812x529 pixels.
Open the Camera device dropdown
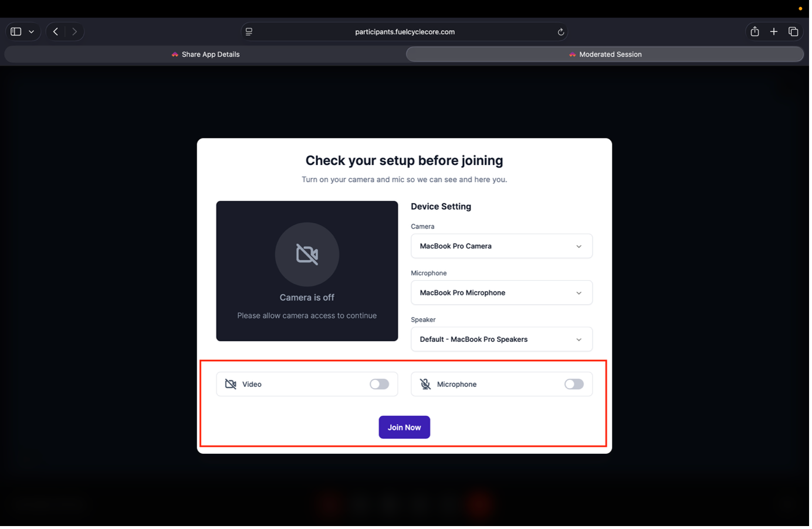coord(501,246)
